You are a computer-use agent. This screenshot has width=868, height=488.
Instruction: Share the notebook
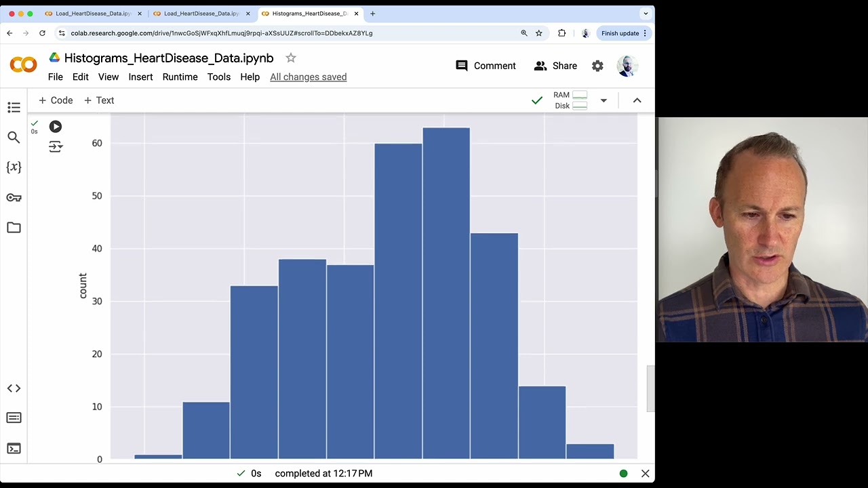click(x=555, y=66)
